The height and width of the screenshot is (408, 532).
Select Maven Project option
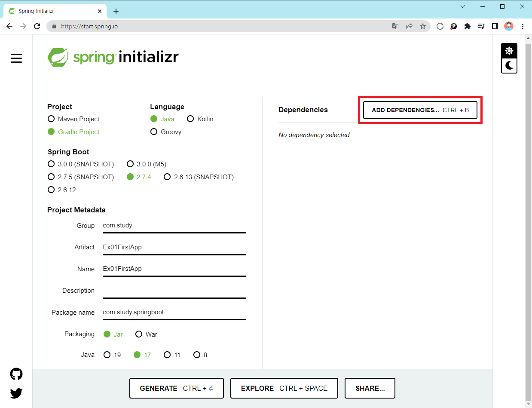tap(73, 119)
